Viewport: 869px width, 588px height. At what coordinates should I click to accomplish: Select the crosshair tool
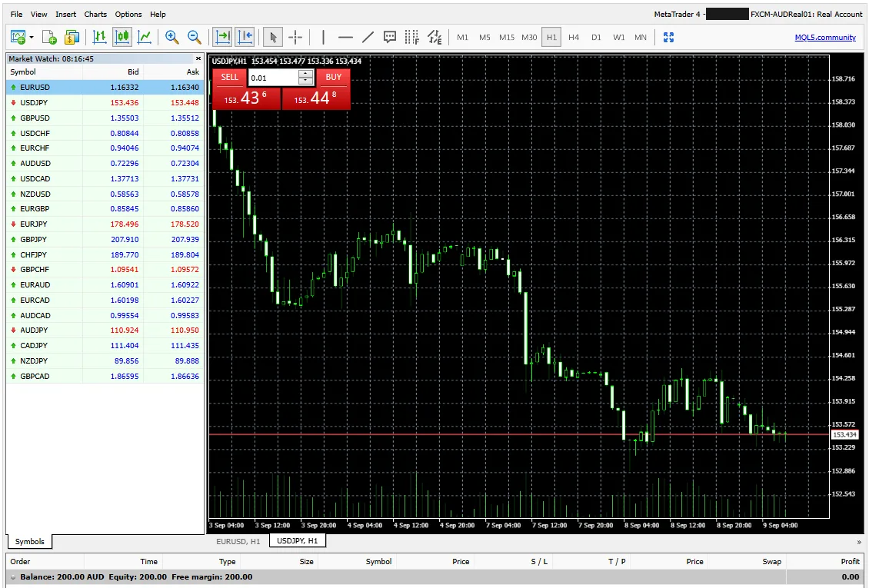tap(295, 37)
